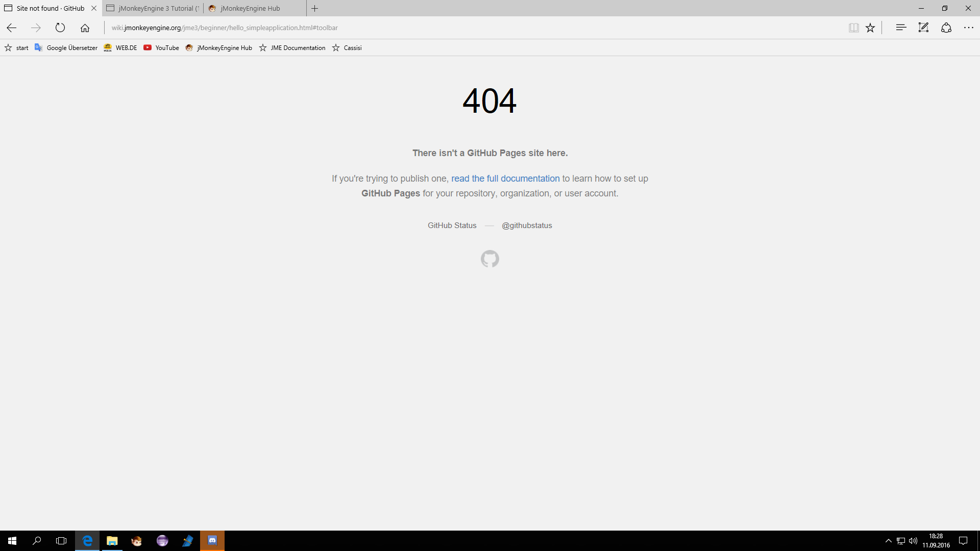This screenshot has width=980, height=551.
Task: Open the WEB.DE bookmark
Action: pyautogui.click(x=120, y=47)
